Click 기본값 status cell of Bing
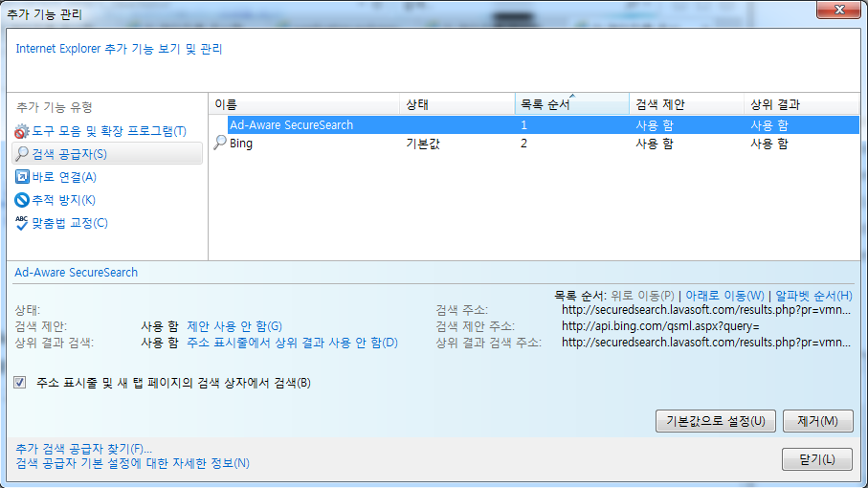The height and width of the screenshot is (488, 868). click(423, 144)
